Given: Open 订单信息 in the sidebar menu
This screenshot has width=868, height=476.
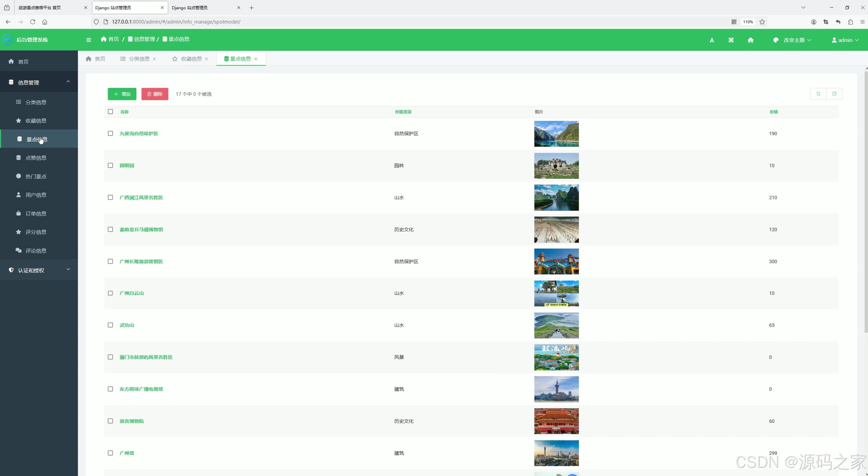Looking at the screenshot, I should click(36, 214).
